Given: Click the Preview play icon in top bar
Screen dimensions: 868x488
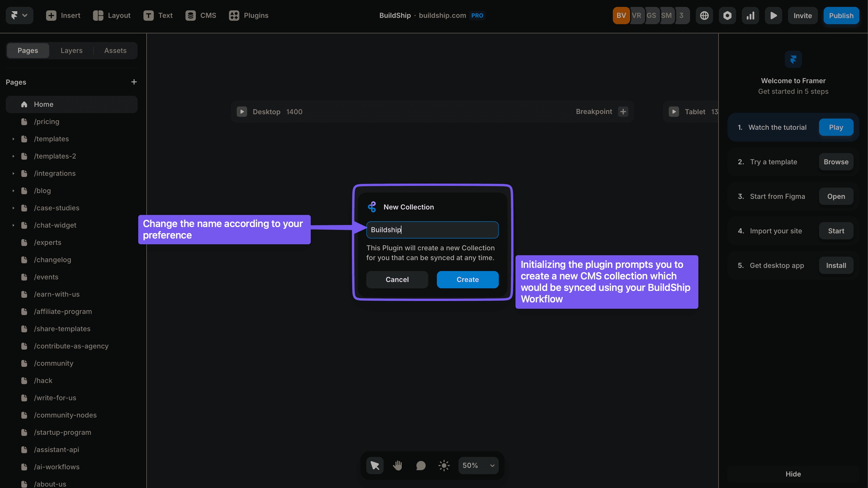Looking at the screenshot, I should point(773,16).
